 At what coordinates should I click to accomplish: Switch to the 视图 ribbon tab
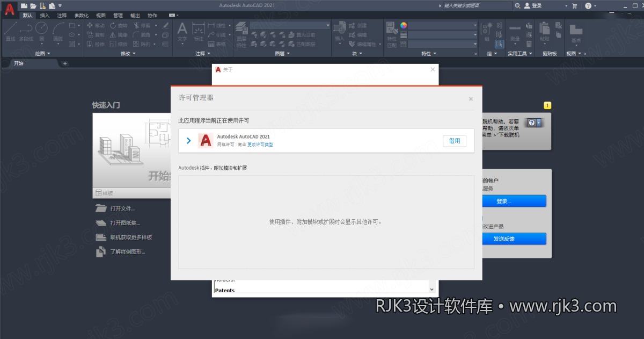pos(101,16)
